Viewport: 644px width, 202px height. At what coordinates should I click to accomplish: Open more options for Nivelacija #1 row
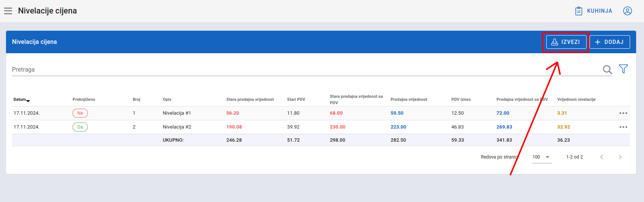(623, 113)
